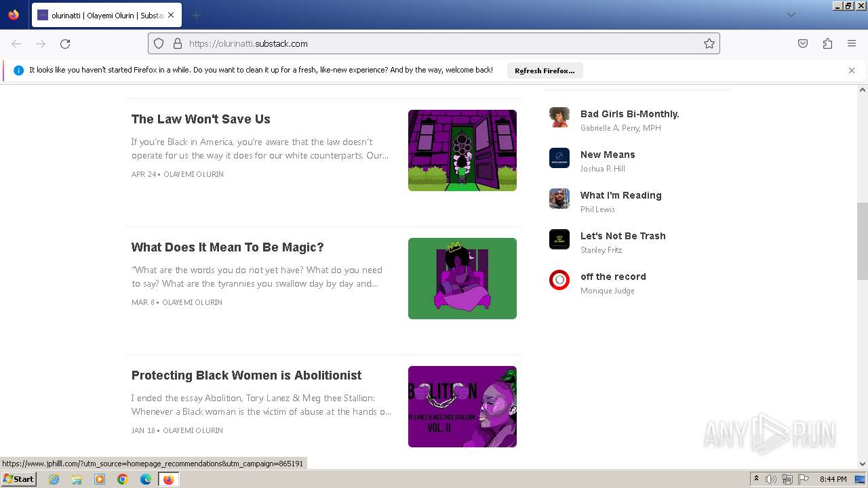Click the info icon in notification bar
Viewport: 868px width, 488px height.
click(x=18, y=70)
